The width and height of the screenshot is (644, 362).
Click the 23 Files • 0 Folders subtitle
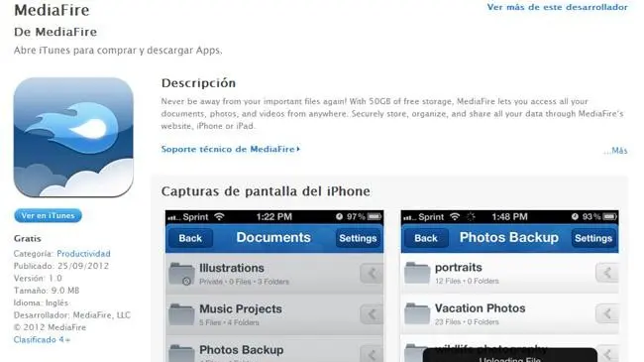(x=467, y=321)
